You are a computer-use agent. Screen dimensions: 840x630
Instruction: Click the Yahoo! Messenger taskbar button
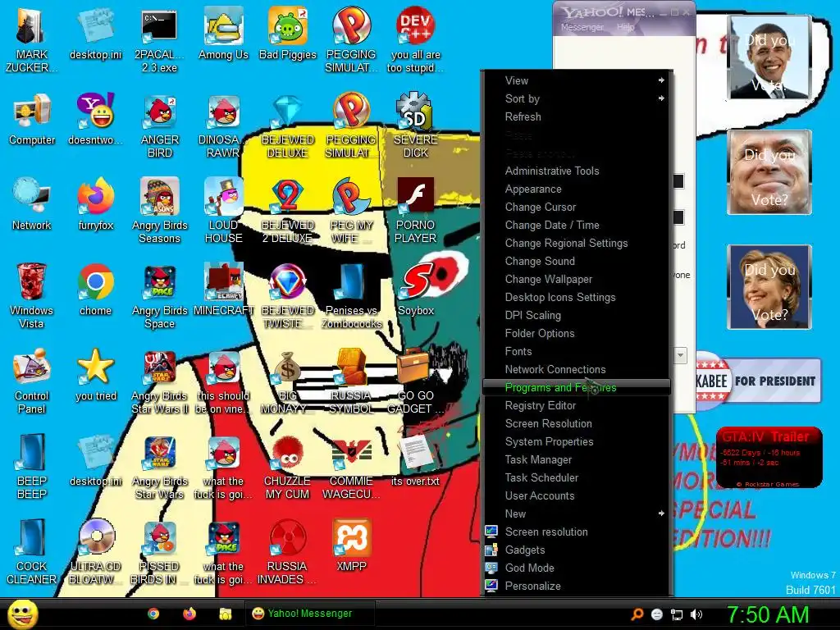(309, 614)
